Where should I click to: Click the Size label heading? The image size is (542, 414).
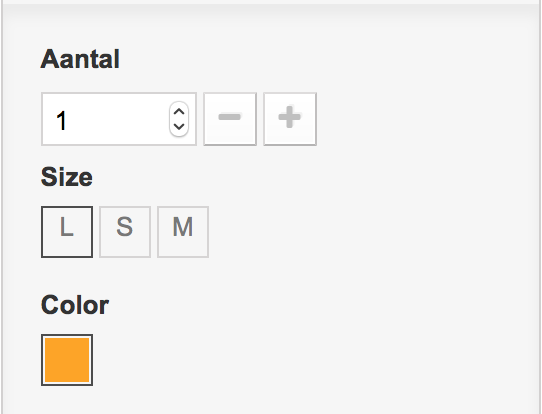tap(67, 177)
